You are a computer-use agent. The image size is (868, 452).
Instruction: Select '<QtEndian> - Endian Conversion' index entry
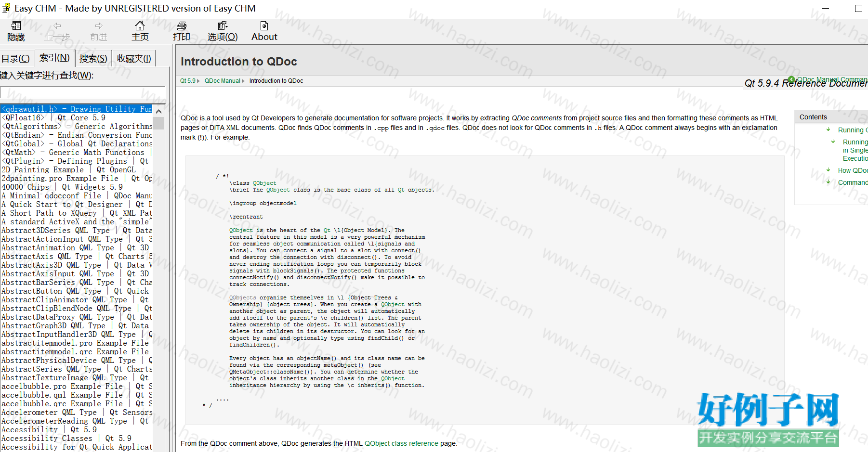tap(77, 135)
